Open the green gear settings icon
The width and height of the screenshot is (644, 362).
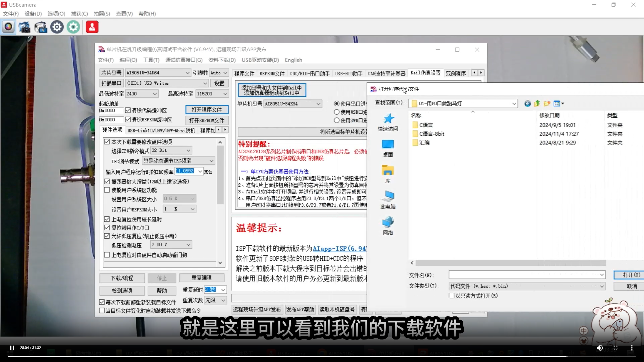(x=73, y=27)
